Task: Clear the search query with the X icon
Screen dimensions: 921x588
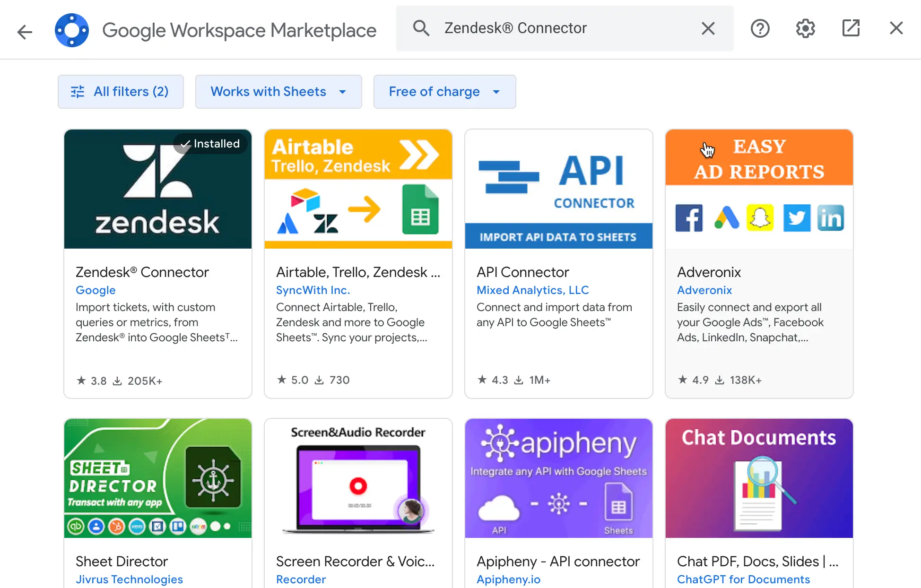Action: [708, 28]
